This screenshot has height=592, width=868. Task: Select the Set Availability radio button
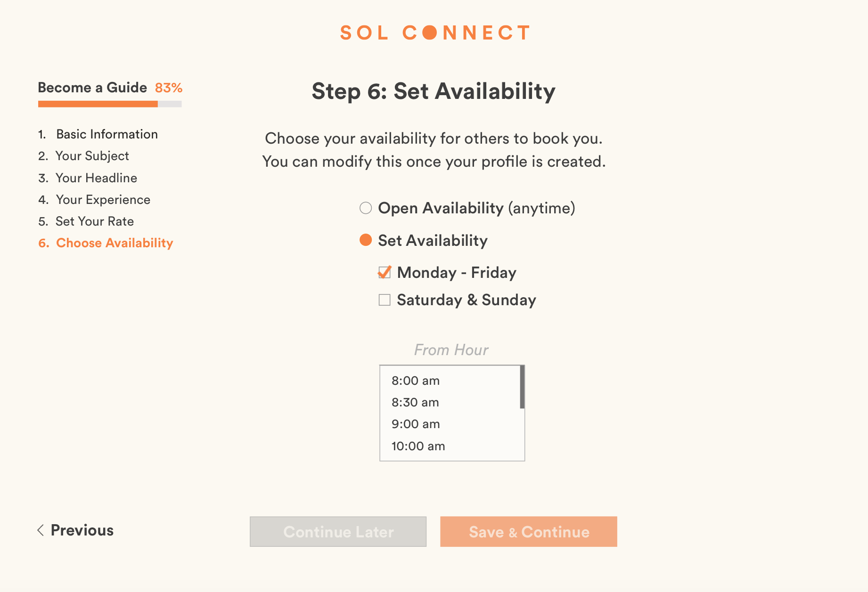[366, 240]
